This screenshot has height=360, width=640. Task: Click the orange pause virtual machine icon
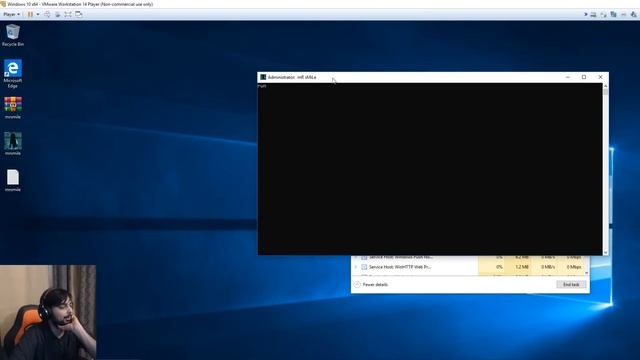tap(30, 14)
